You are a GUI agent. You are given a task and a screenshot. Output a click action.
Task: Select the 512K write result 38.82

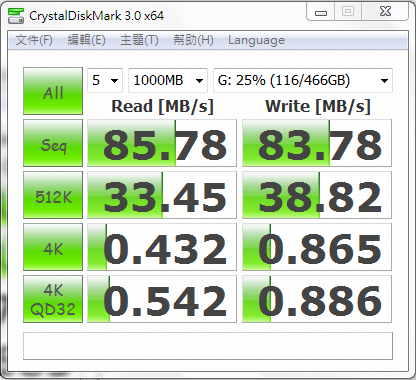point(317,195)
